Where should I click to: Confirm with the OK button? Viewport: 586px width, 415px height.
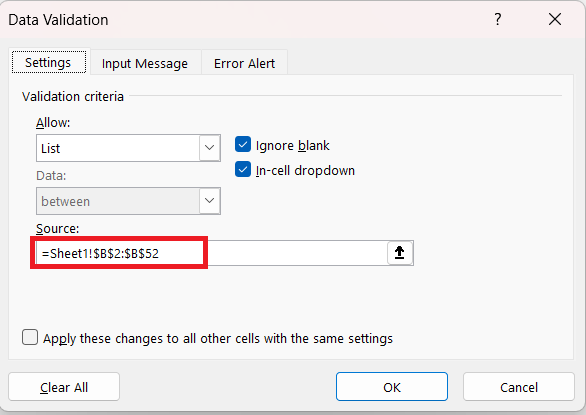392,387
